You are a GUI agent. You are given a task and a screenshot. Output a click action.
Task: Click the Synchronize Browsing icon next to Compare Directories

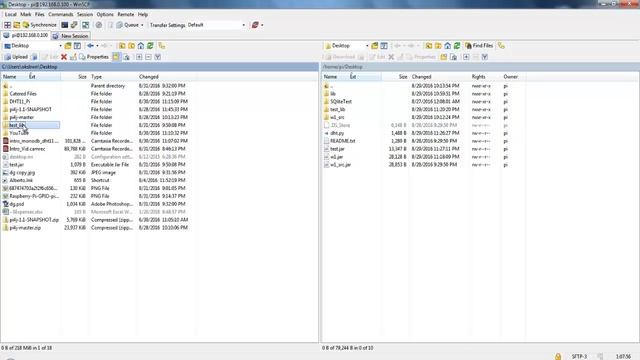[17, 25]
